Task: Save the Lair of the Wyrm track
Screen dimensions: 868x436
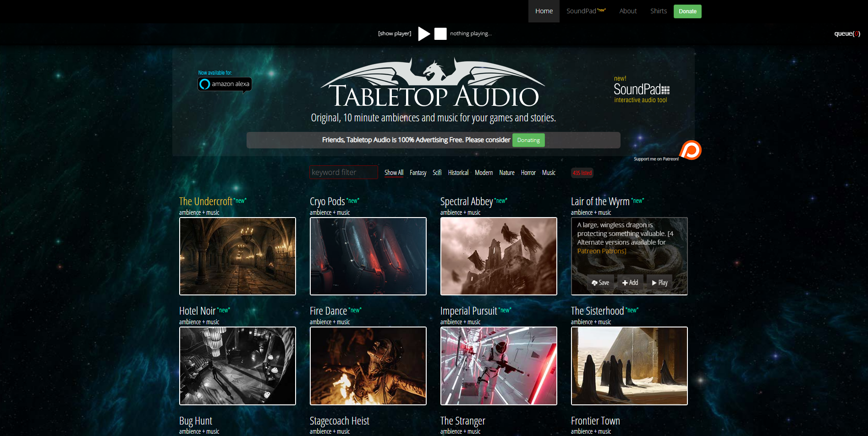Action: (600, 283)
